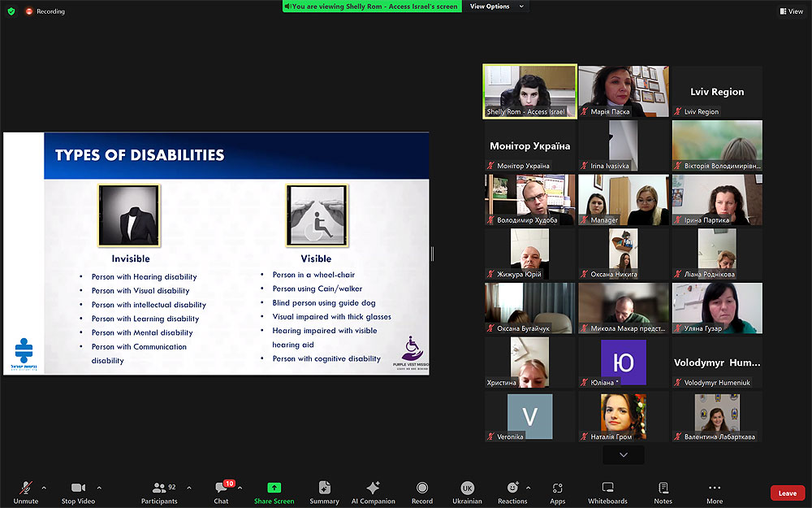Viewport: 812px width, 508px height.
Task: Launch AI Companion
Action: pyautogui.click(x=373, y=493)
